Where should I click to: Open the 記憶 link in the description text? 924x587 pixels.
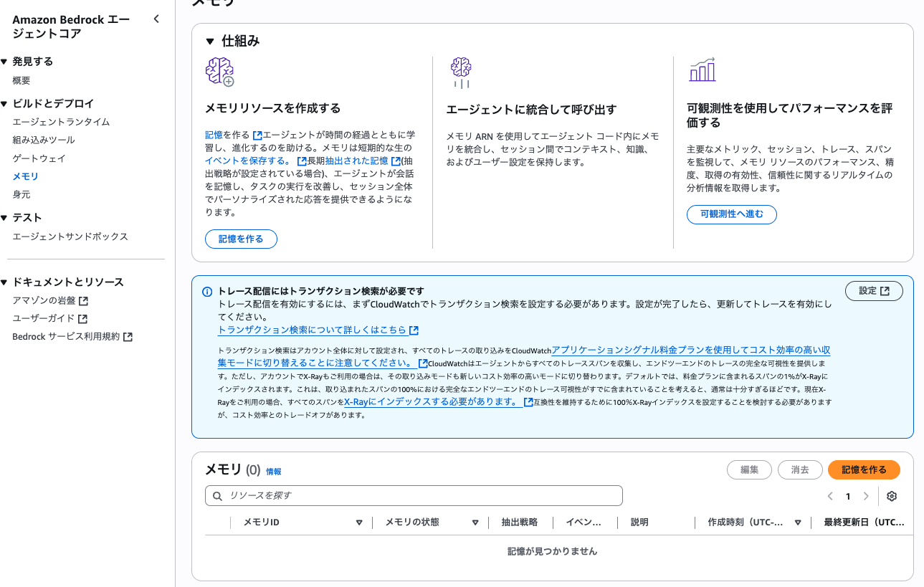pos(214,135)
